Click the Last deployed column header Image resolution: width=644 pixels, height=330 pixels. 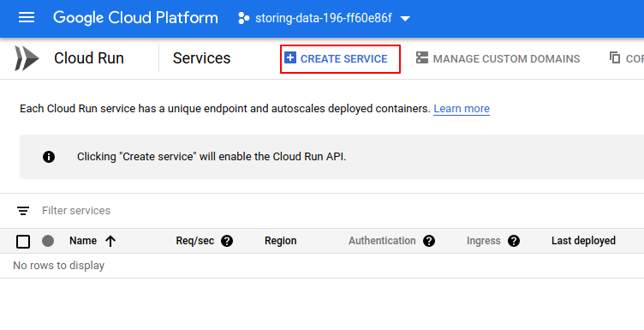click(x=583, y=241)
